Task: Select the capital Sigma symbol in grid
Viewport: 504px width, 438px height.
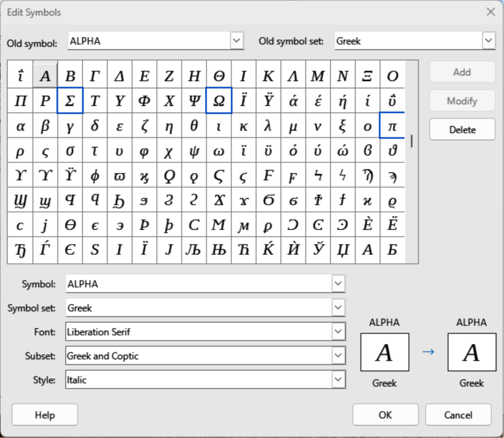Action: [x=70, y=101]
